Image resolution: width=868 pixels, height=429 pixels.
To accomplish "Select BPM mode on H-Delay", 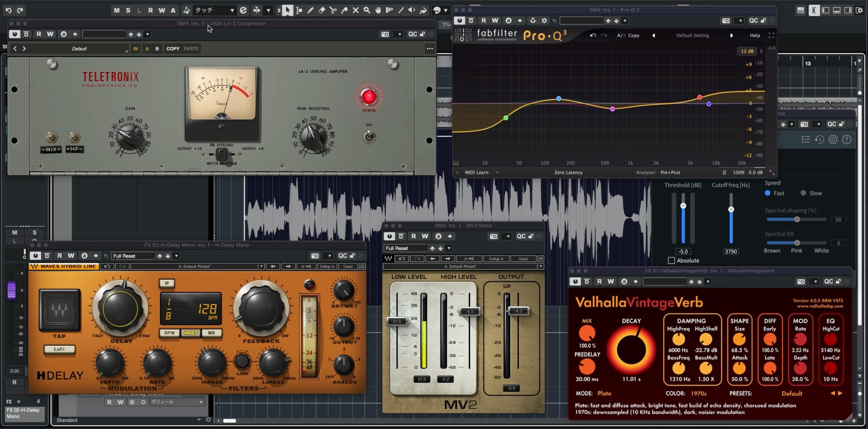I will point(170,333).
